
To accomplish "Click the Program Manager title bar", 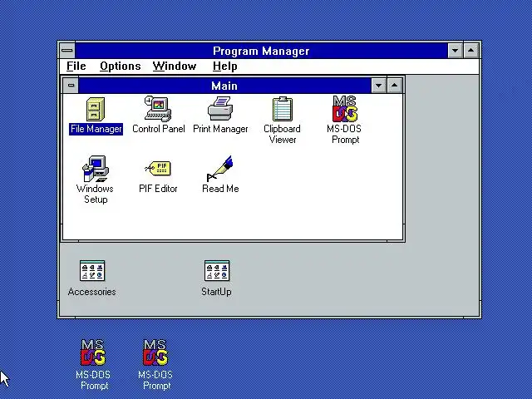I will [x=261, y=51].
